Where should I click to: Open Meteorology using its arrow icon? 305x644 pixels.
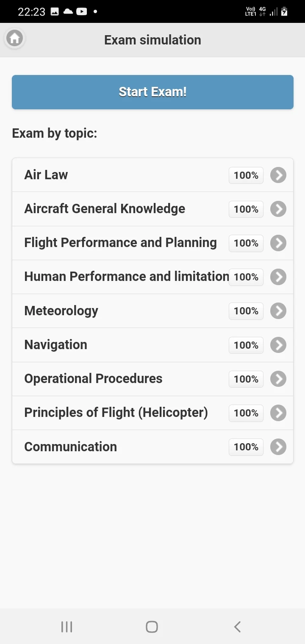(x=278, y=311)
